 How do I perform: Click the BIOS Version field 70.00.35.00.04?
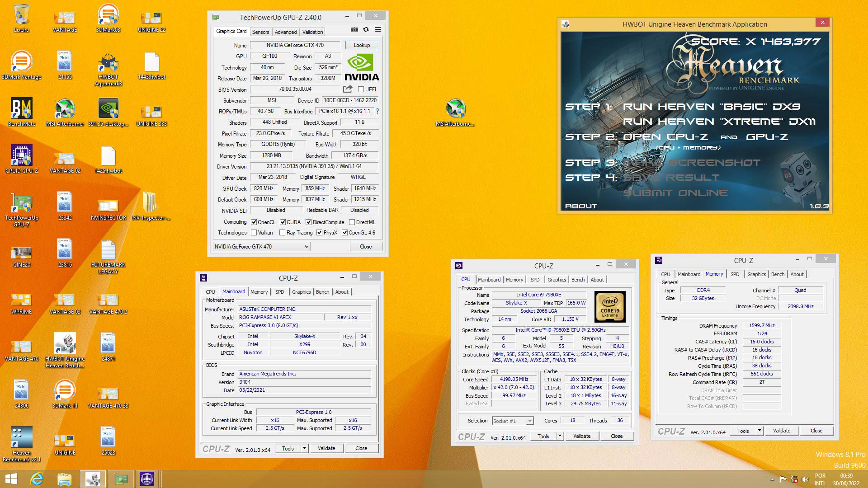[x=295, y=89]
